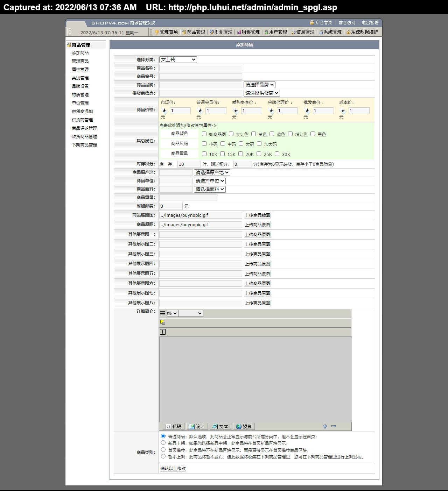Click the 商品名称 input field
The image size is (448, 491).
[201, 68]
